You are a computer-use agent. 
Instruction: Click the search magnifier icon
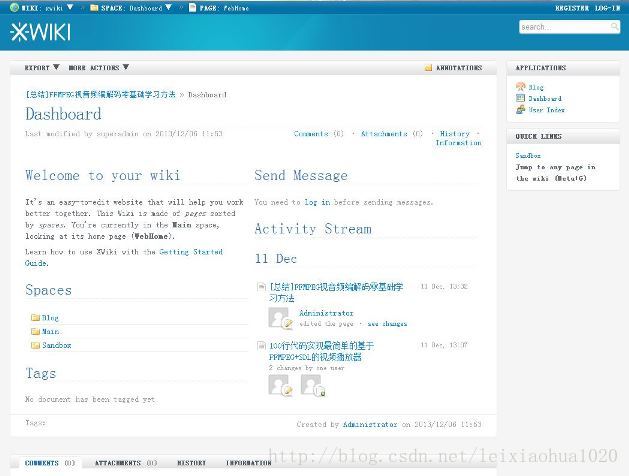(614, 27)
